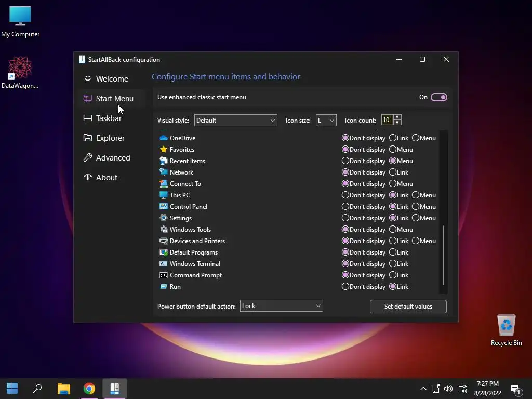Click the items list vertical scrollbar
Screen dimensions: 532x399
tap(444, 255)
